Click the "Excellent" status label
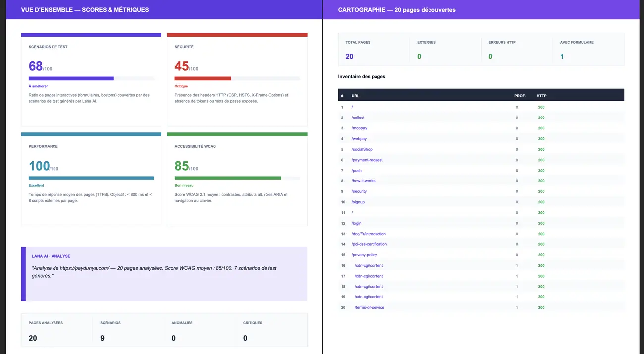 [36, 186]
